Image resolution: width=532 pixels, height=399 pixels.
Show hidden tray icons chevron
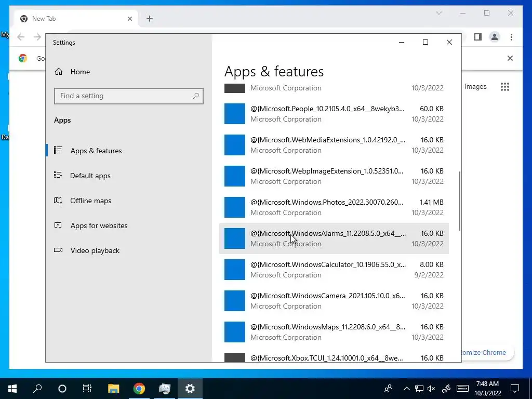coord(406,389)
